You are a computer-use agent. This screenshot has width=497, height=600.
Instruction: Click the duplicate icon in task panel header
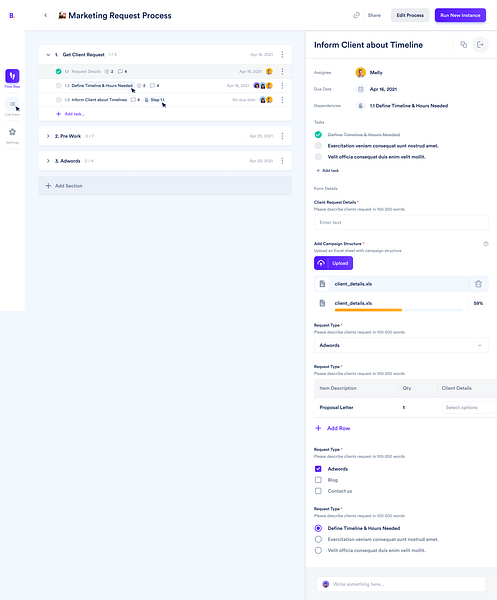(464, 45)
